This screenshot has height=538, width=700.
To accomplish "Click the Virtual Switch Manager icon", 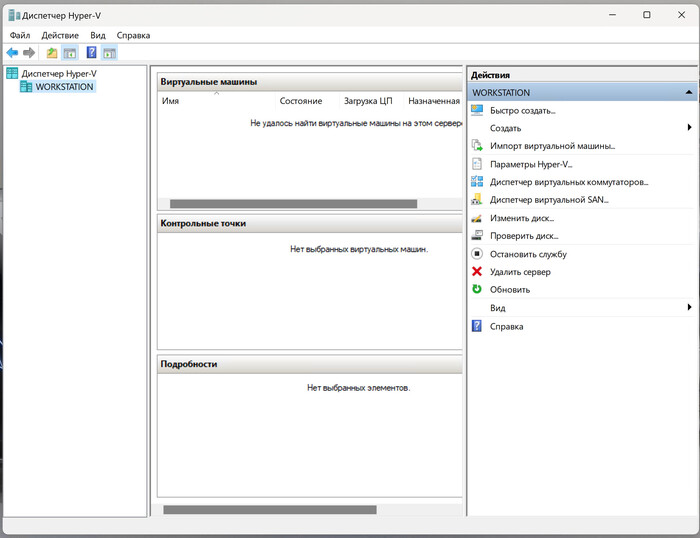I will (477, 181).
